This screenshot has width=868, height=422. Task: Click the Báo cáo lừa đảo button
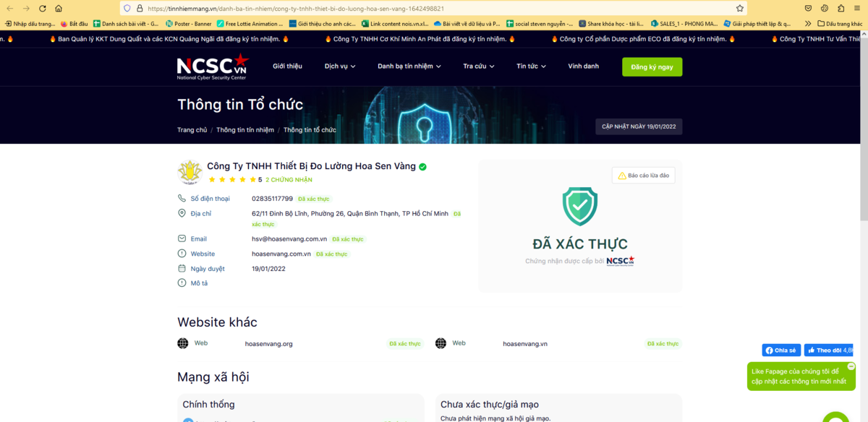coord(643,176)
